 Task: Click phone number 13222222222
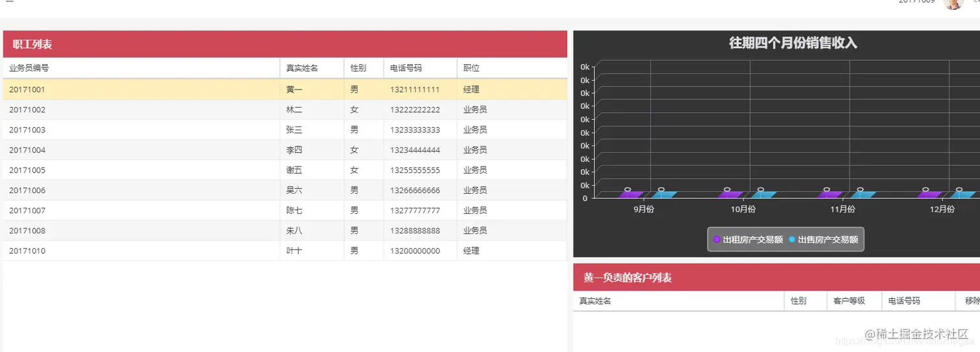click(415, 110)
